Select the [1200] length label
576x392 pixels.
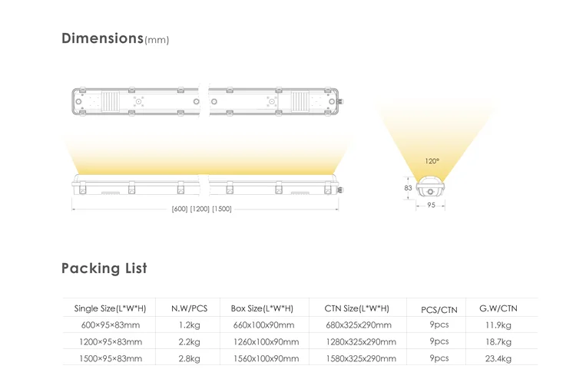click(x=200, y=209)
